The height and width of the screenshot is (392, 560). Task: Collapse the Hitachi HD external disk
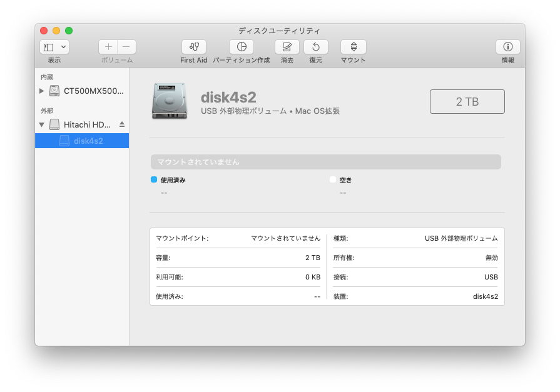point(41,124)
